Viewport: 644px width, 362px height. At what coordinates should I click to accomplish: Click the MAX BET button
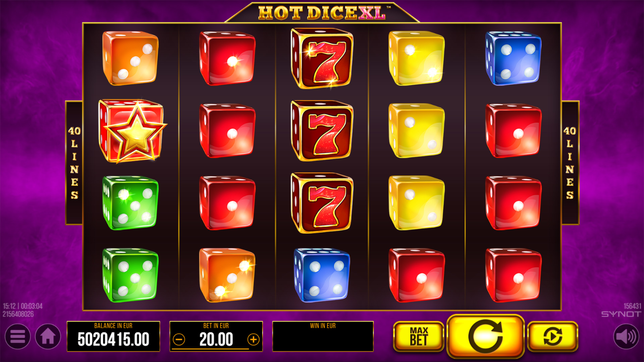[419, 336]
